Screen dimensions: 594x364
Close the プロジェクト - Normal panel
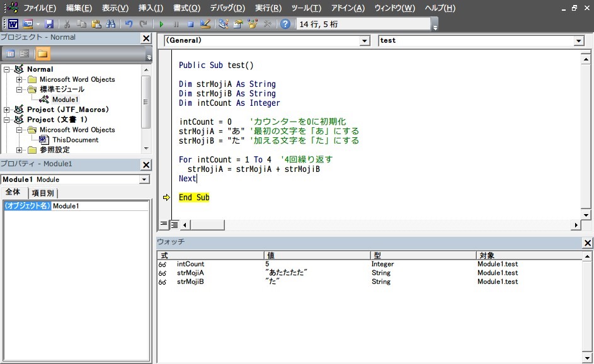pos(146,38)
